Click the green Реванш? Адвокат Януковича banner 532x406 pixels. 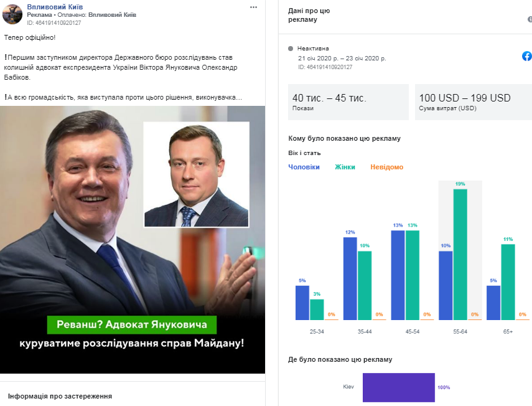click(x=132, y=325)
